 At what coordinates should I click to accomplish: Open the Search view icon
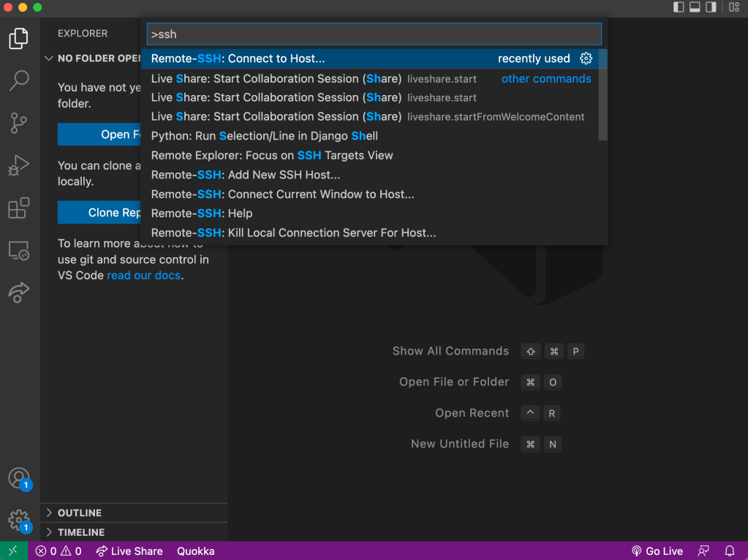pyautogui.click(x=19, y=80)
